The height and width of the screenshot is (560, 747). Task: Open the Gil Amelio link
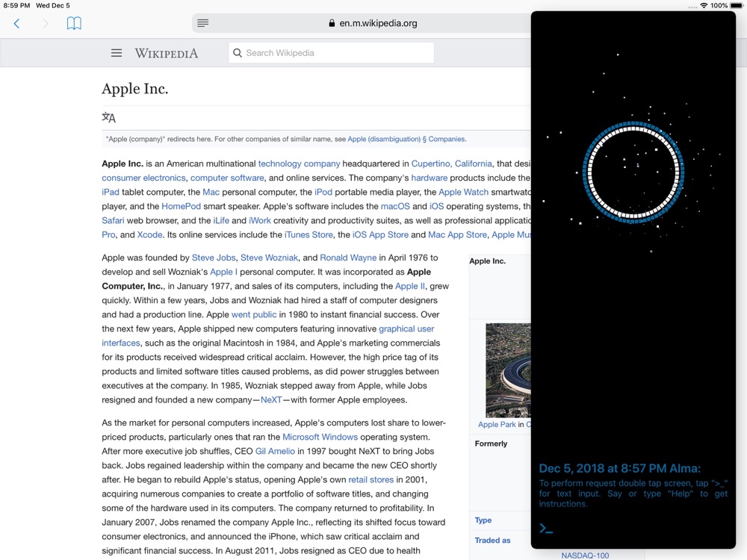point(275,451)
